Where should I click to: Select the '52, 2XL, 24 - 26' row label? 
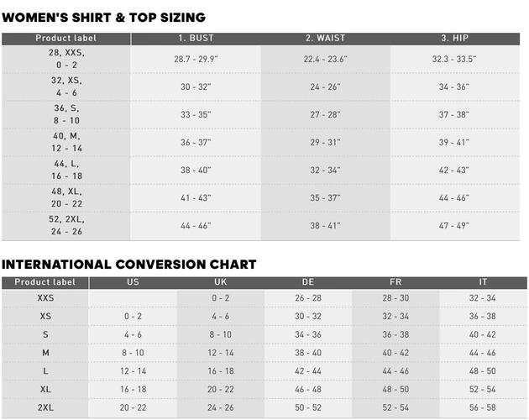(66, 225)
